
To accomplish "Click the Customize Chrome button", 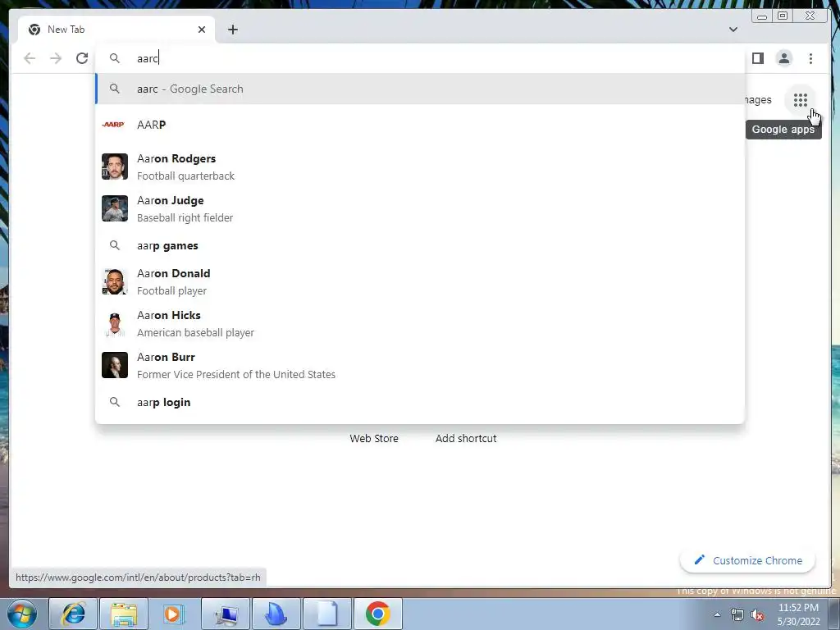I will click(748, 560).
